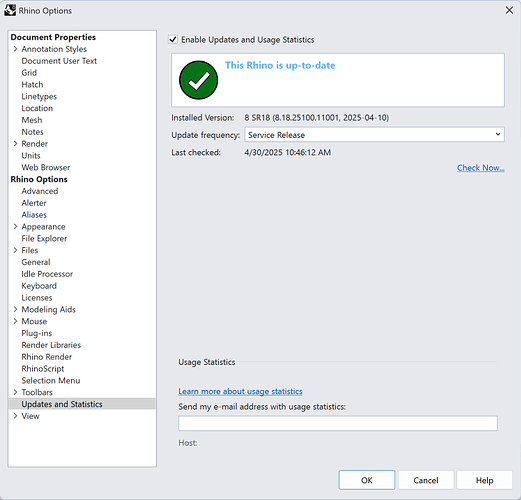Image resolution: width=521 pixels, height=500 pixels.
Task: Expand the View tree node
Action: click(15, 416)
